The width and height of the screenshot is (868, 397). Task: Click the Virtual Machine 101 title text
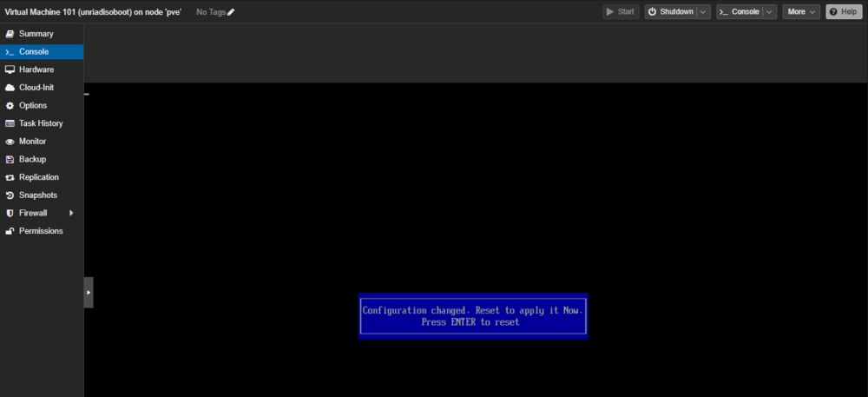(93, 12)
